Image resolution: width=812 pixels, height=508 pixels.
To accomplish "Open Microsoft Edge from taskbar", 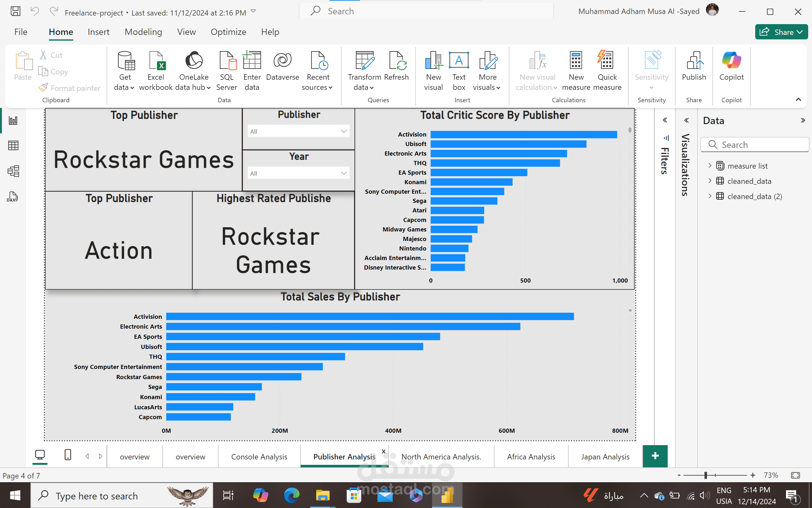I will [x=291, y=495].
